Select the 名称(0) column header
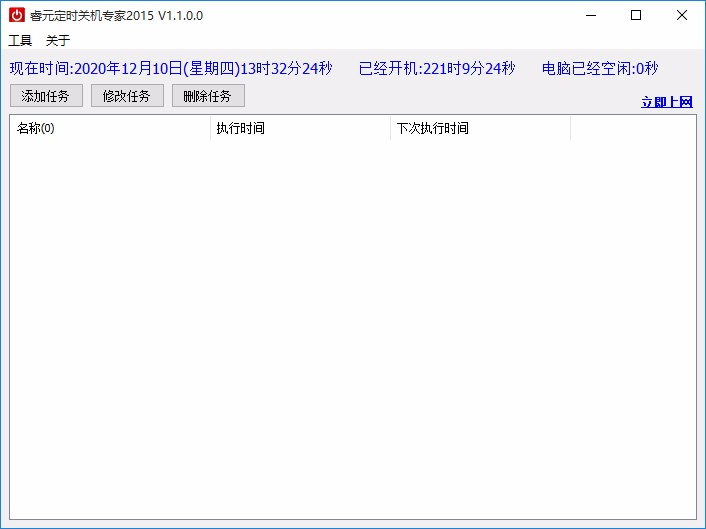 (110, 128)
